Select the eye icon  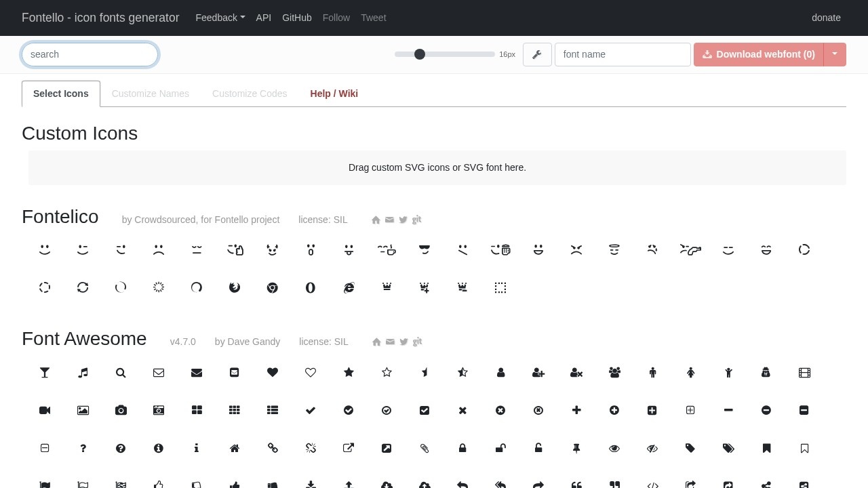614,448
